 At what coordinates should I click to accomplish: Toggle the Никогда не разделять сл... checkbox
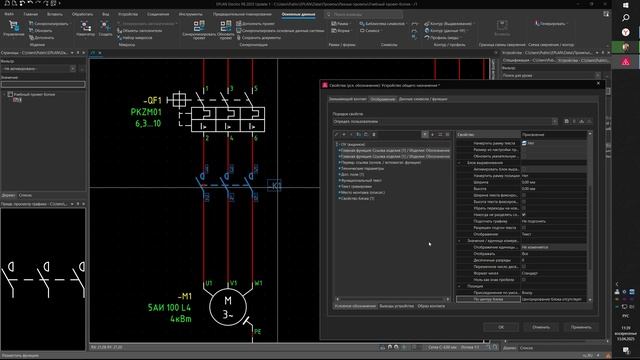tap(524, 215)
